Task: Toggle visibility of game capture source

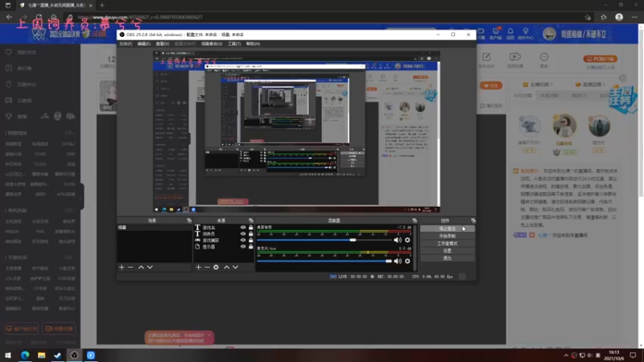Action: point(243,240)
